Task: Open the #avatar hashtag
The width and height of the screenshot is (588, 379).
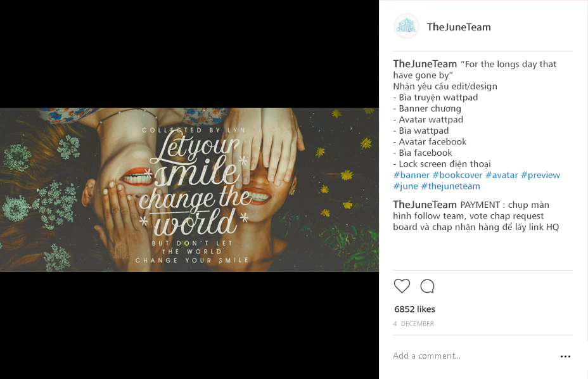Action: [x=502, y=175]
